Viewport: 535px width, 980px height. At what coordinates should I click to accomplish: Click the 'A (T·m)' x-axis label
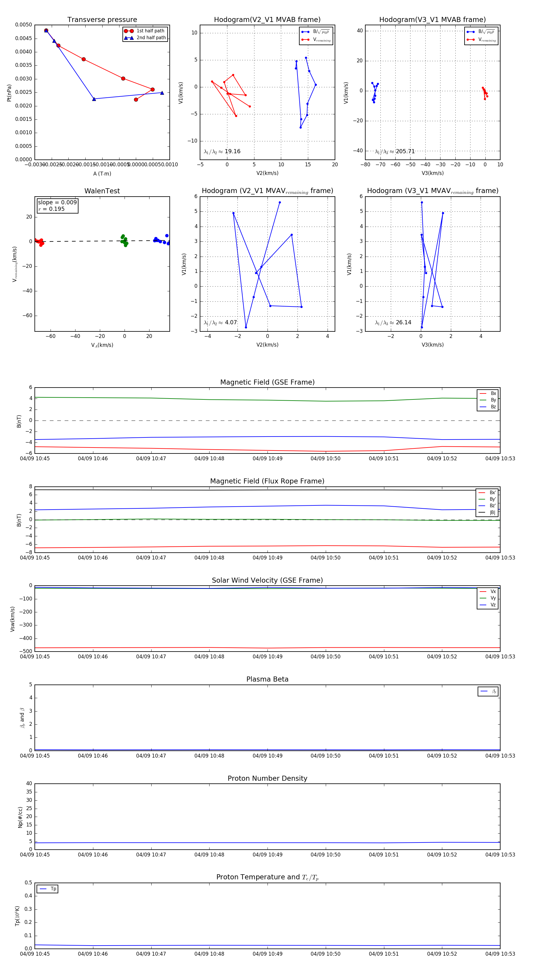(102, 173)
